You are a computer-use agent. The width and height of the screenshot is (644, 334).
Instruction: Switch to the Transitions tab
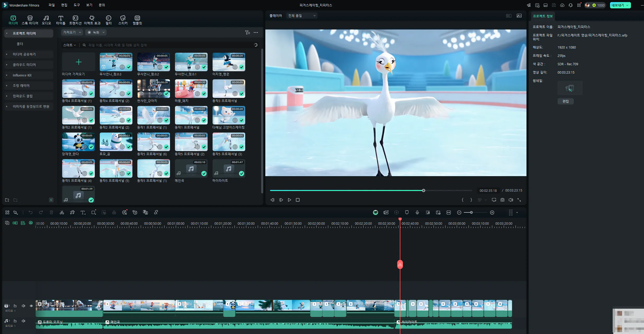click(75, 20)
